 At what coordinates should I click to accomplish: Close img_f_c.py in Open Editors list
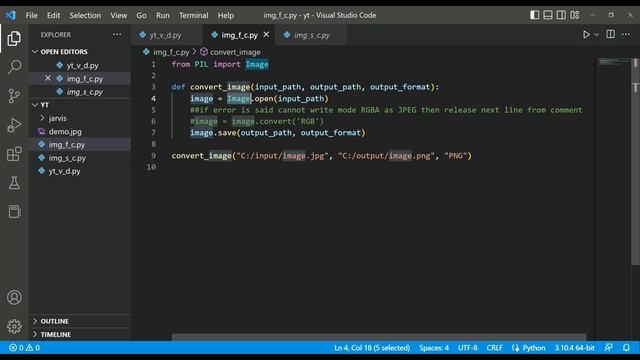tap(48, 78)
